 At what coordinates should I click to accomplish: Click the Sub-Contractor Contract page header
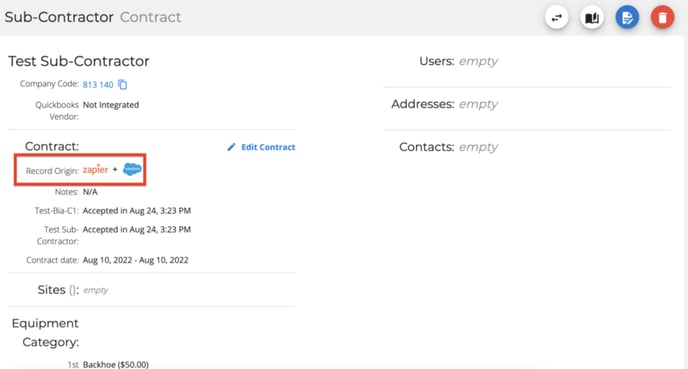(x=93, y=17)
